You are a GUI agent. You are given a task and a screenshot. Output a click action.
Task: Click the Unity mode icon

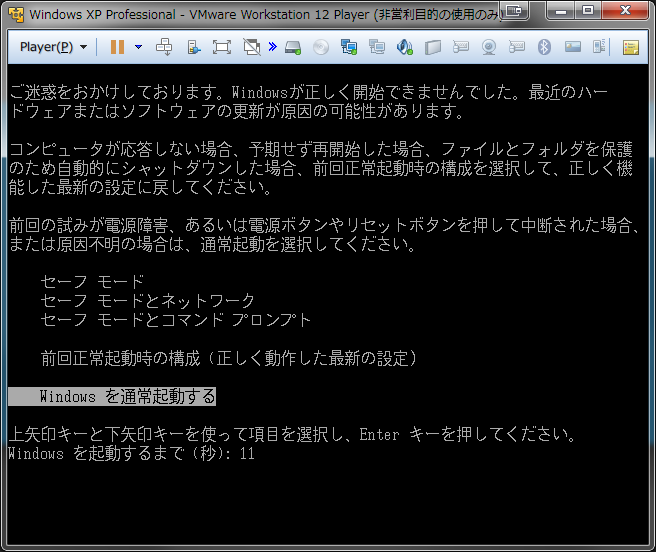(x=251, y=47)
